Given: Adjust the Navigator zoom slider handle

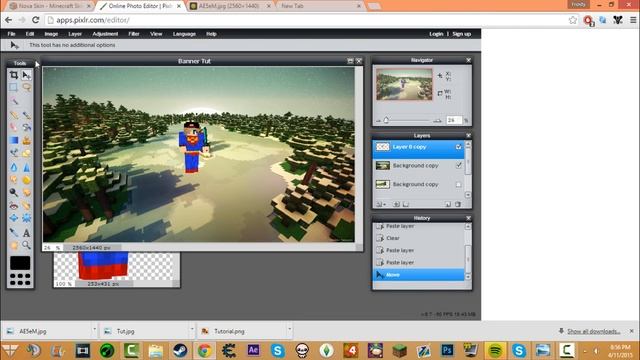Looking at the screenshot, I should (x=386, y=120).
